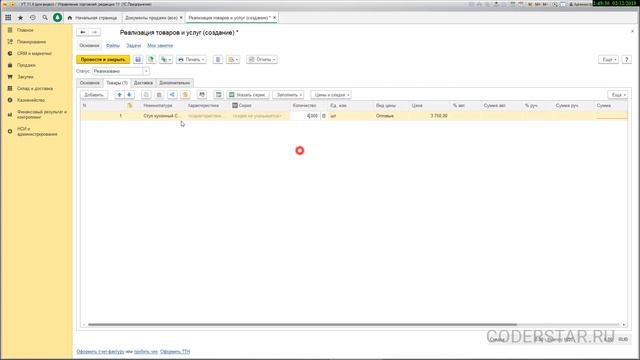Click the green notifications bell icon
This screenshot has height=360, width=640.
tap(58, 18)
